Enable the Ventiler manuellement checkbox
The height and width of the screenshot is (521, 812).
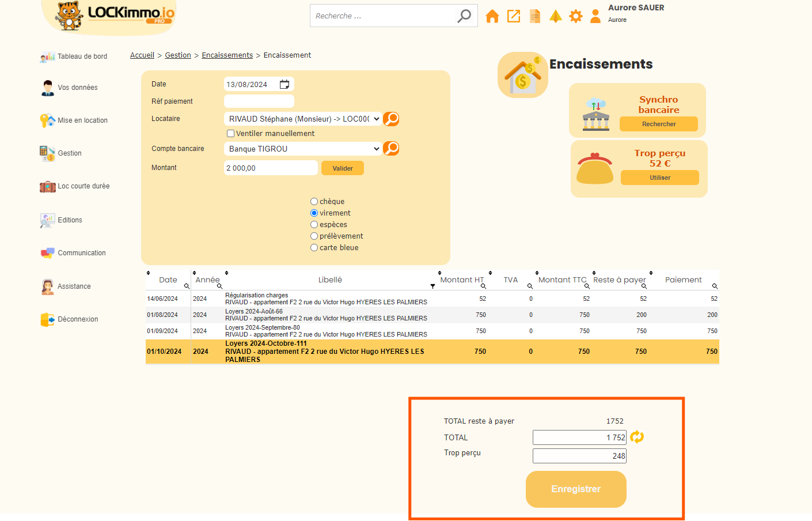point(231,134)
